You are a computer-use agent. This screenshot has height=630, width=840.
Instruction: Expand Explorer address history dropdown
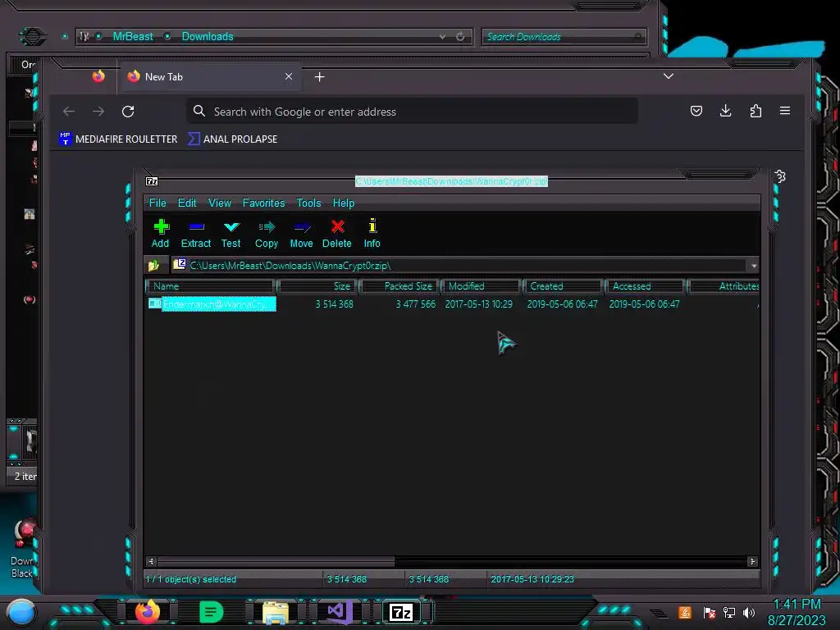click(x=442, y=37)
